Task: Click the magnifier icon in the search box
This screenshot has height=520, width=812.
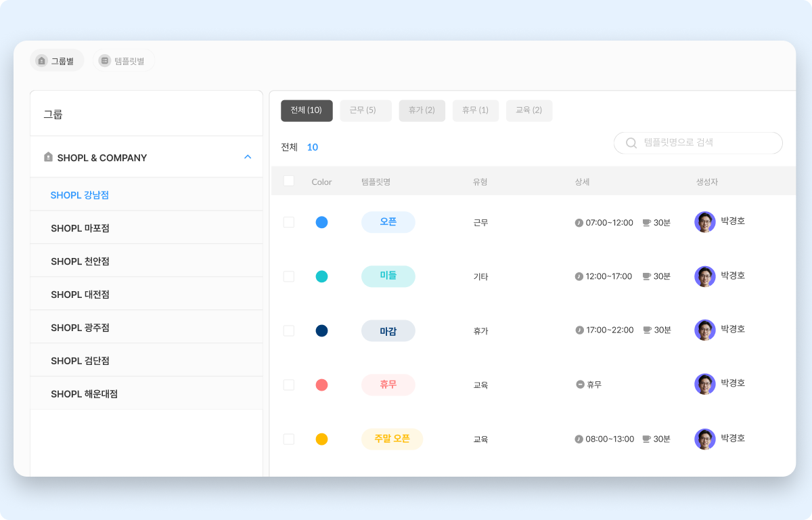Action: coord(631,143)
